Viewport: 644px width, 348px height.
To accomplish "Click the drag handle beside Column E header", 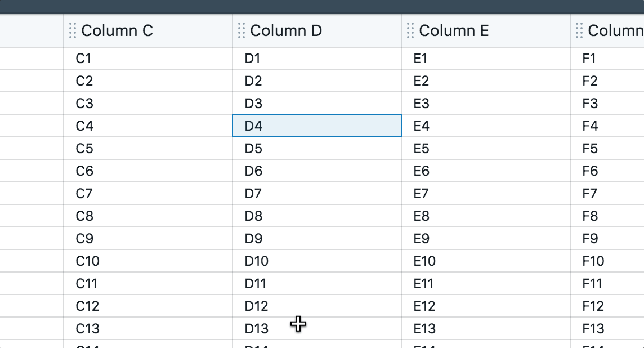I will [x=411, y=31].
